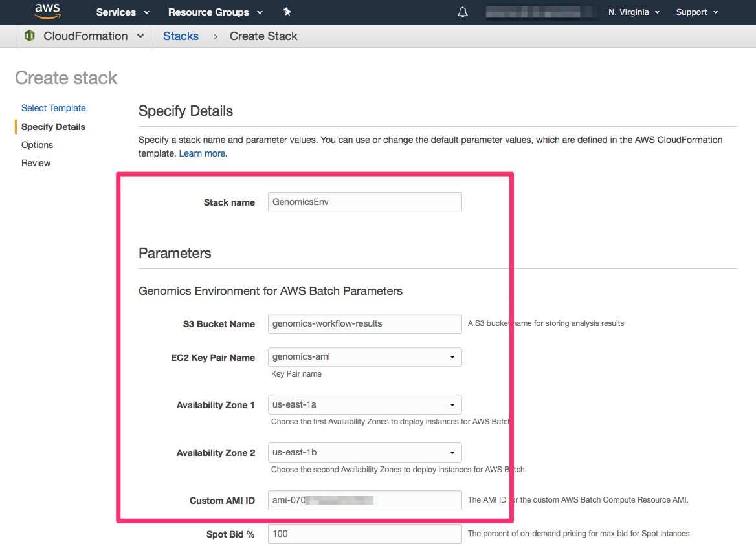Click the Specify Details main heading
The image size is (756, 546).
point(186,111)
